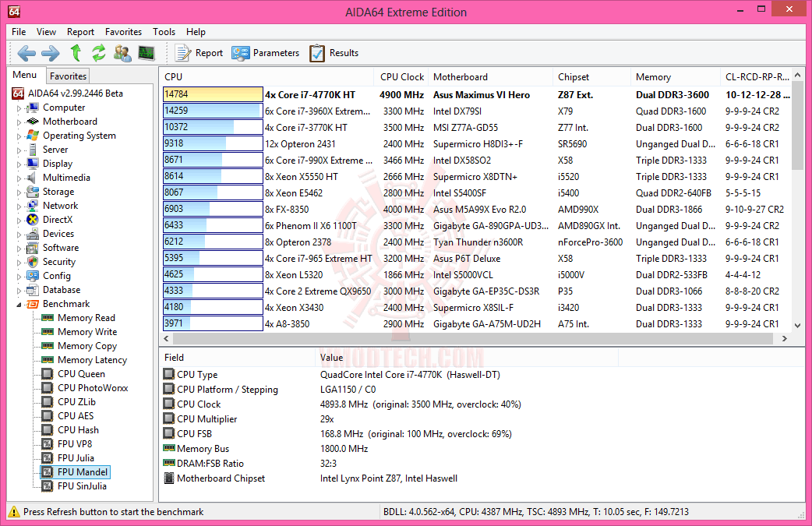This screenshot has width=812, height=526.
Task: Select the 10372 score result bar
Action: 213,127
